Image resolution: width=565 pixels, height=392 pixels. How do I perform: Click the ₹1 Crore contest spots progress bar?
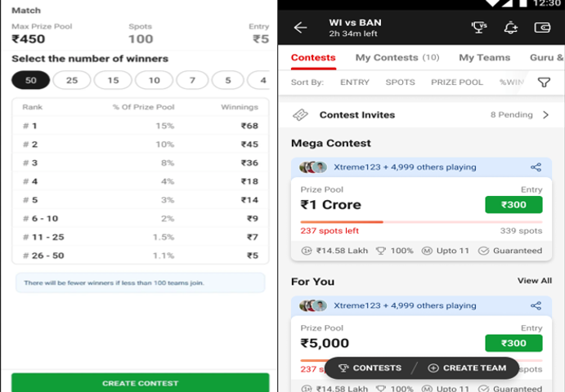[x=421, y=221]
